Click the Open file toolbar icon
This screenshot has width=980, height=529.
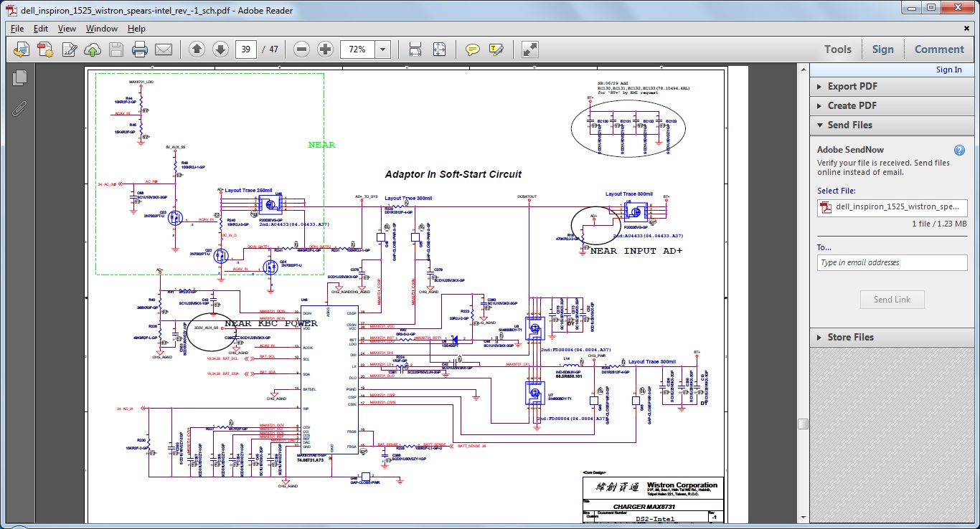click(x=22, y=49)
